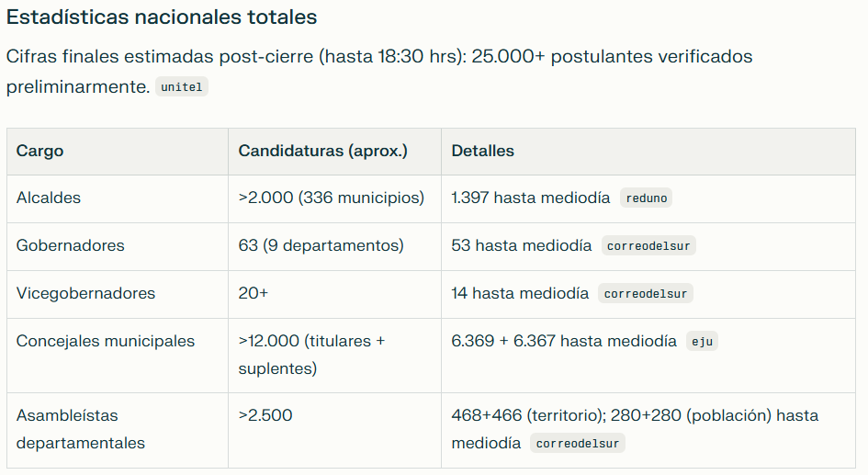Click the Candidaturas (aprox.) column header
Screen dimensions: 868x475
coord(322,151)
